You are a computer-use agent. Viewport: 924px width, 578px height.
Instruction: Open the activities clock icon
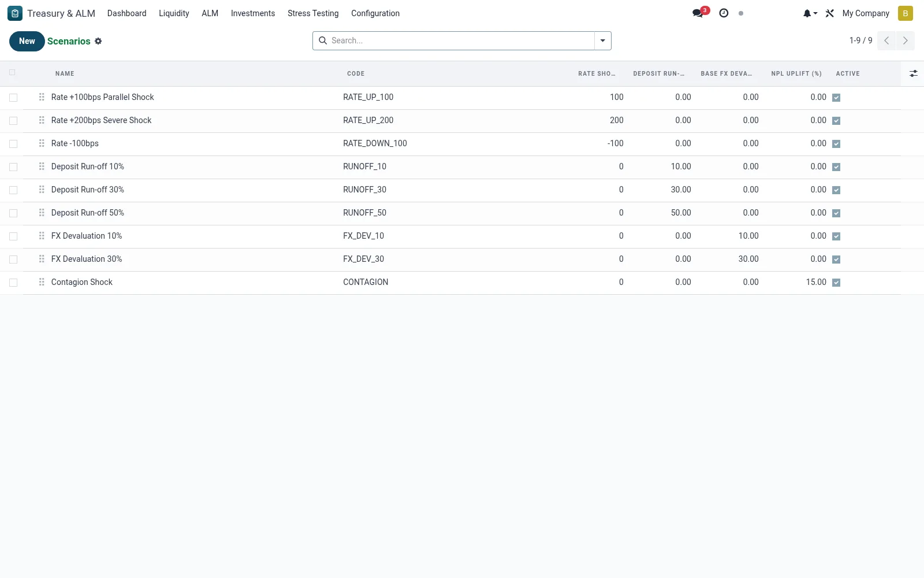point(724,13)
